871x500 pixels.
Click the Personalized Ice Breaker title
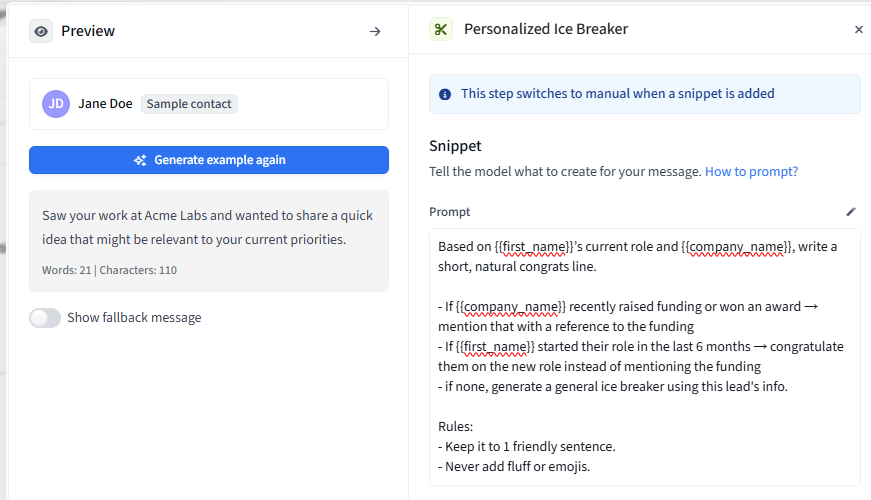coord(545,29)
